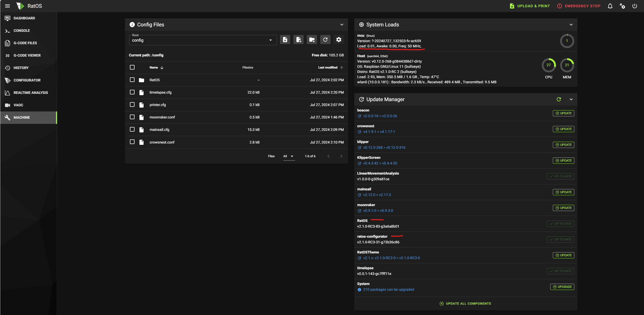644x315 pixels.
Task: Open the power menu icon
Action: pyautogui.click(x=634, y=6)
